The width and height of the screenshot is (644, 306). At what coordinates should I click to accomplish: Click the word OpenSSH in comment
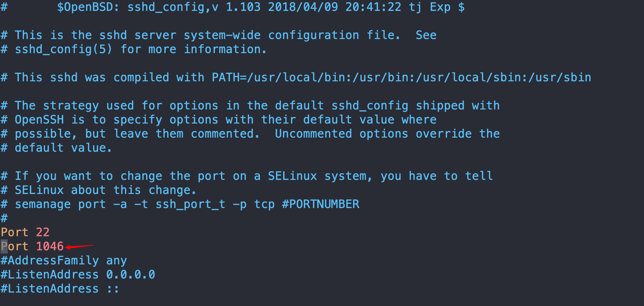39,120
